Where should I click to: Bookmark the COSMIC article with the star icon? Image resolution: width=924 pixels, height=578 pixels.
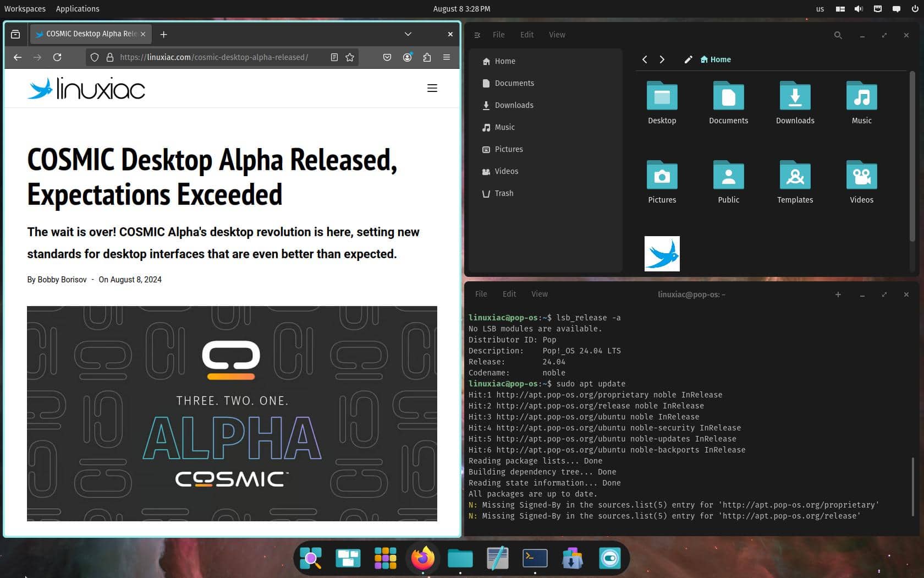[x=350, y=57]
